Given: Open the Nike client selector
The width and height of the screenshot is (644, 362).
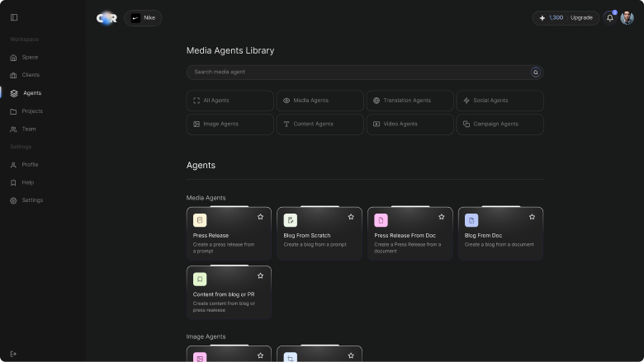Looking at the screenshot, I should (x=143, y=18).
